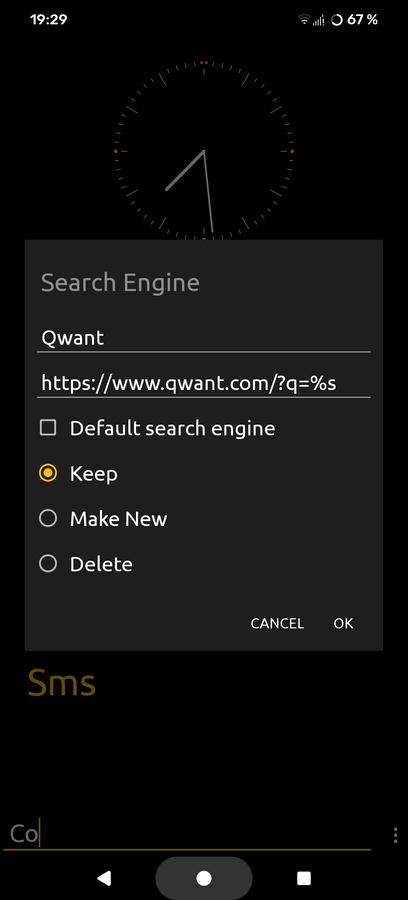Focus the bottom search bar showing Co
The height and width of the screenshot is (900, 408).
click(x=187, y=834)
